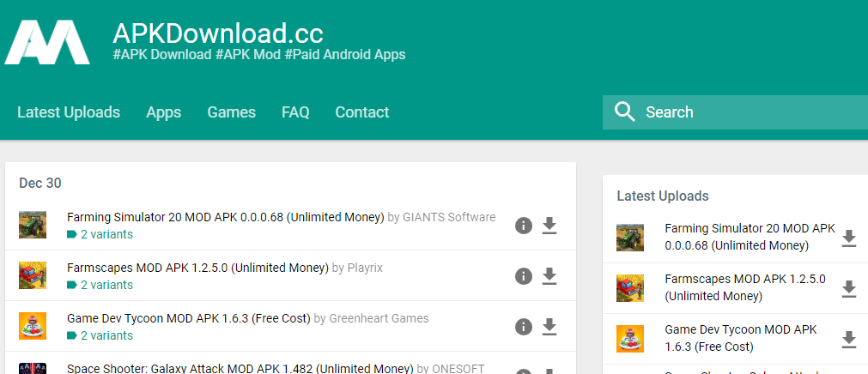The width and height of the screenshot is (868, 374).
Task: Open Game Dev Tycoon title in Latest Uploads sidebar
Action: point(741,338)
